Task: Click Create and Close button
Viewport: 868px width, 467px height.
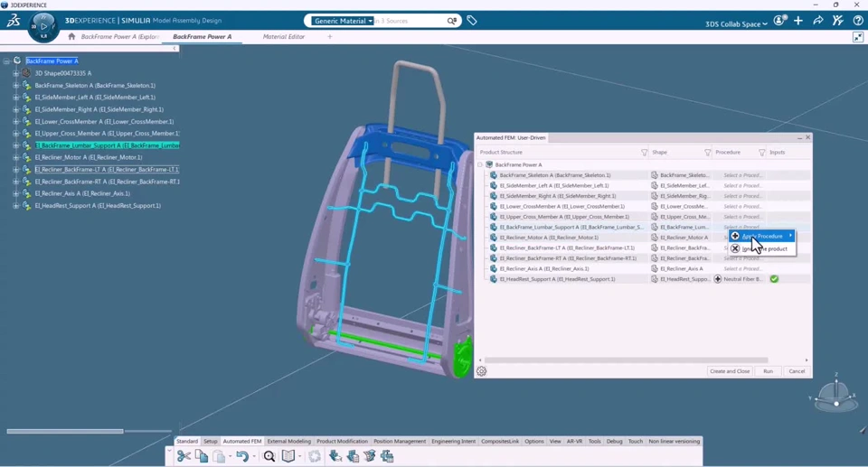Action: (730, 371)
